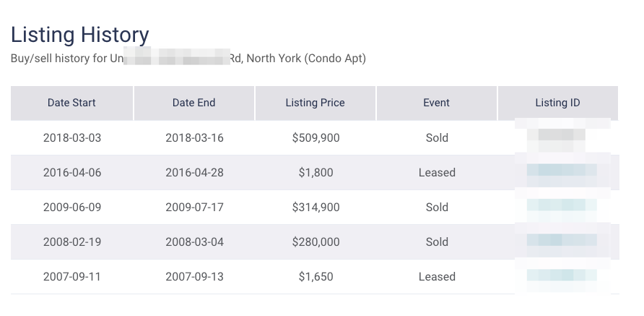Click the Leased event in 2016 row
The height and width of the screenshot is (316, 644).
pyautogui.click(x=437, y=172)
